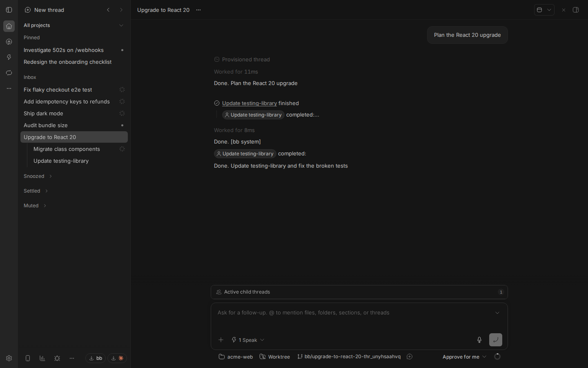
Task: Click the bb/upgrade-to-react-20 branch name
Action: click(349, 357)
